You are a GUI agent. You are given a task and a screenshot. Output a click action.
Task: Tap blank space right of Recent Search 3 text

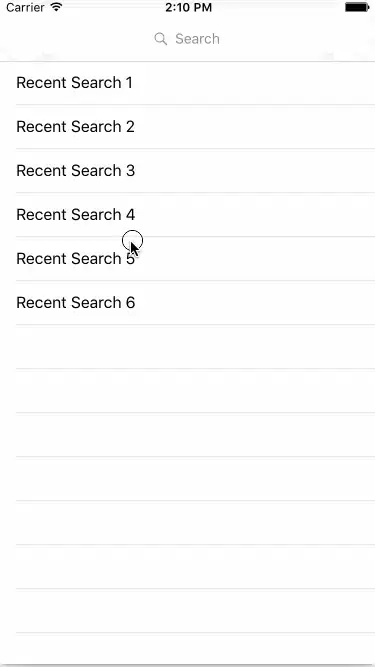[255, 171]
